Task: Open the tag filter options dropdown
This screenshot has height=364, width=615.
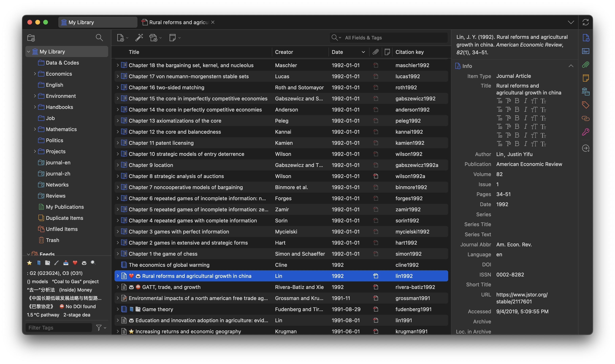Action: click(101, 327)
